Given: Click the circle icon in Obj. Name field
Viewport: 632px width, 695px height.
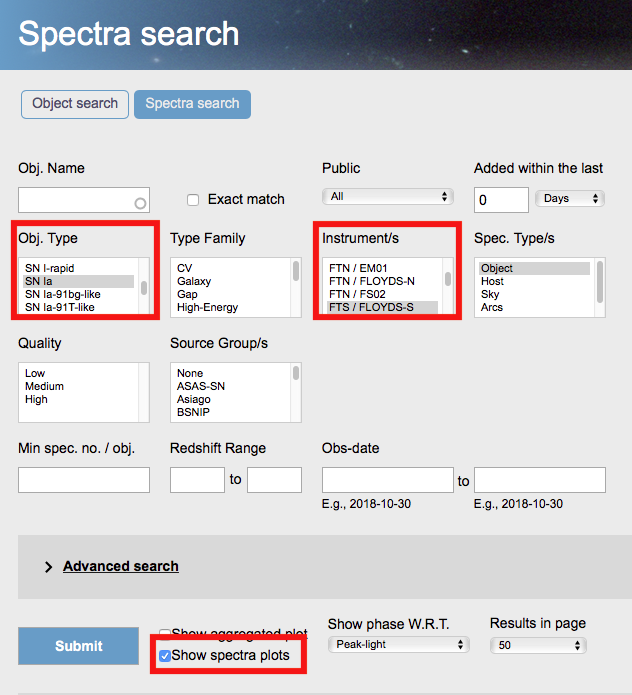Looking at the screenshot, I should click(x=140, y=203).
